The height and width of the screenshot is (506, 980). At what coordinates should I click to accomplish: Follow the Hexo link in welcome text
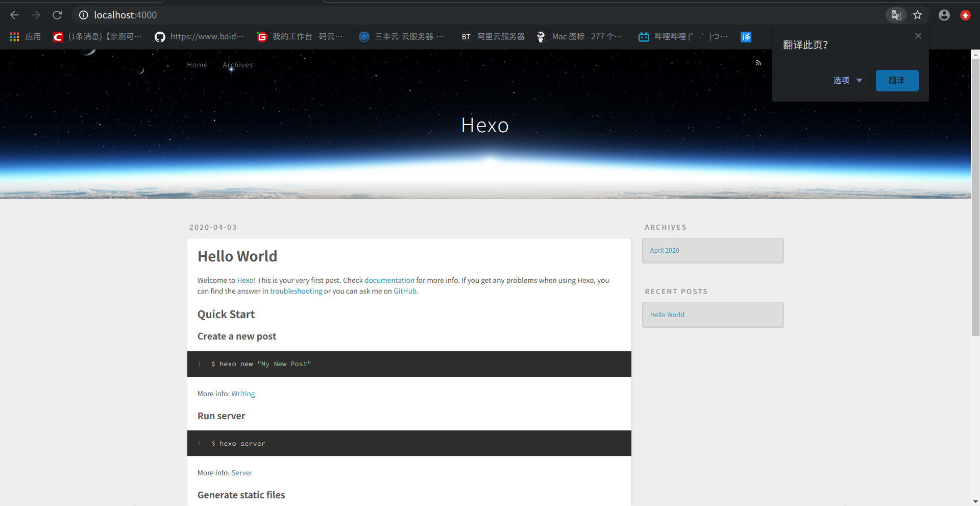point(245,280)
